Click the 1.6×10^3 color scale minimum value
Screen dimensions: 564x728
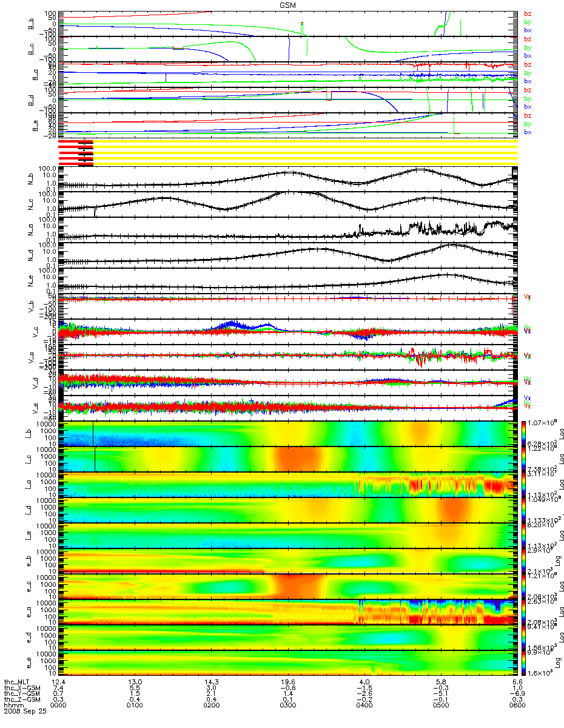tap(540, 674)
